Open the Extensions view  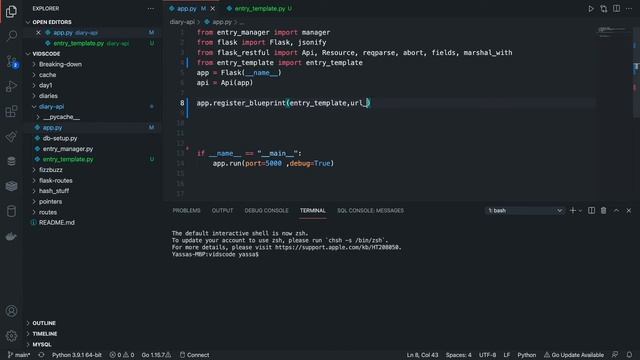(11, 111)
